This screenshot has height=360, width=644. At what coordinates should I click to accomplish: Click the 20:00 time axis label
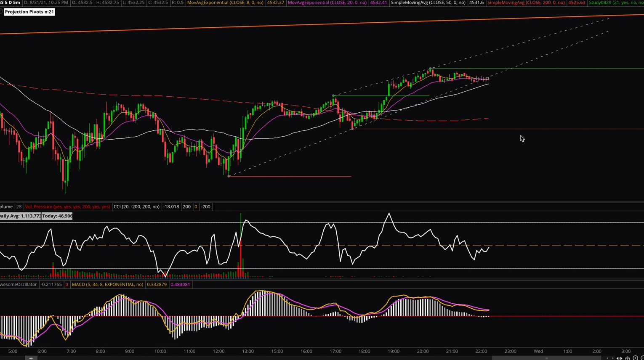423,351
